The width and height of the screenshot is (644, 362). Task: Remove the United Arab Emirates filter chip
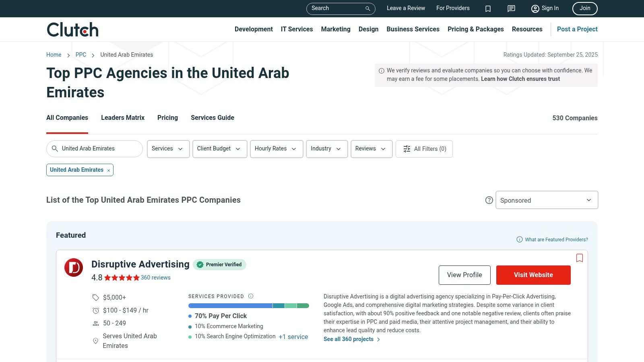[x=108, y=170]
